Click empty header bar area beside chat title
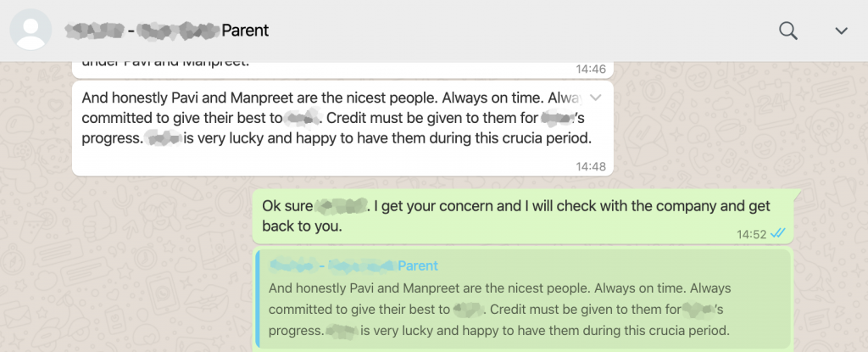868x352 pixels. (x=509, y=31)
